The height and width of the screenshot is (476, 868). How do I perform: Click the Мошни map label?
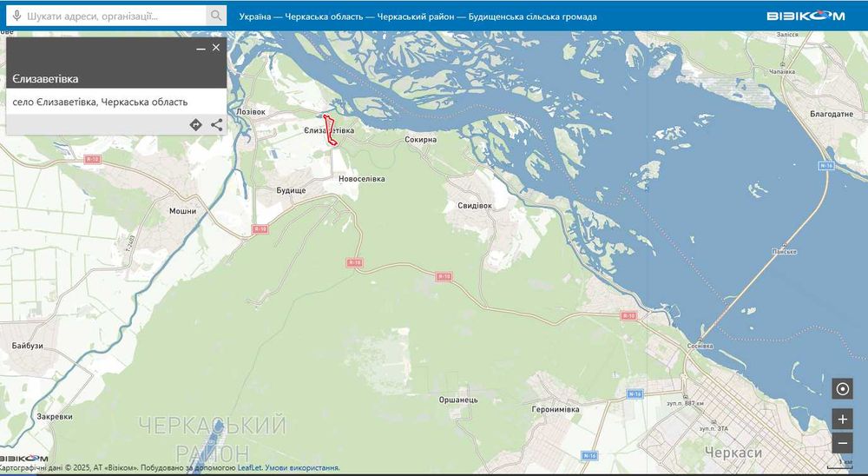tap(182, 211)
